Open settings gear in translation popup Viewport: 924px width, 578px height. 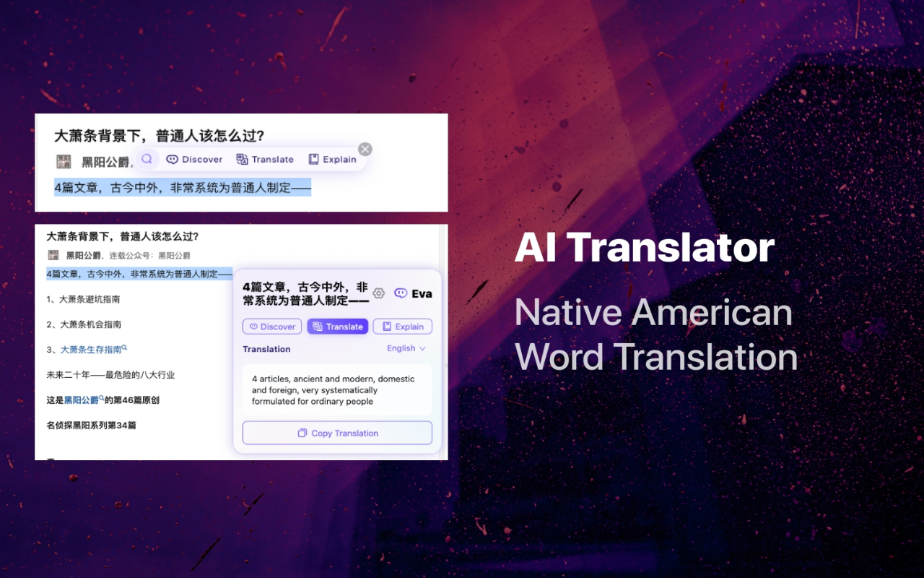[x=378, y=293]
